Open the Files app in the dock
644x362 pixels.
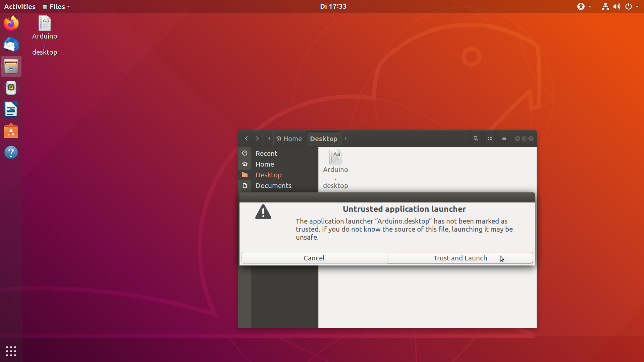pos(11,66)
